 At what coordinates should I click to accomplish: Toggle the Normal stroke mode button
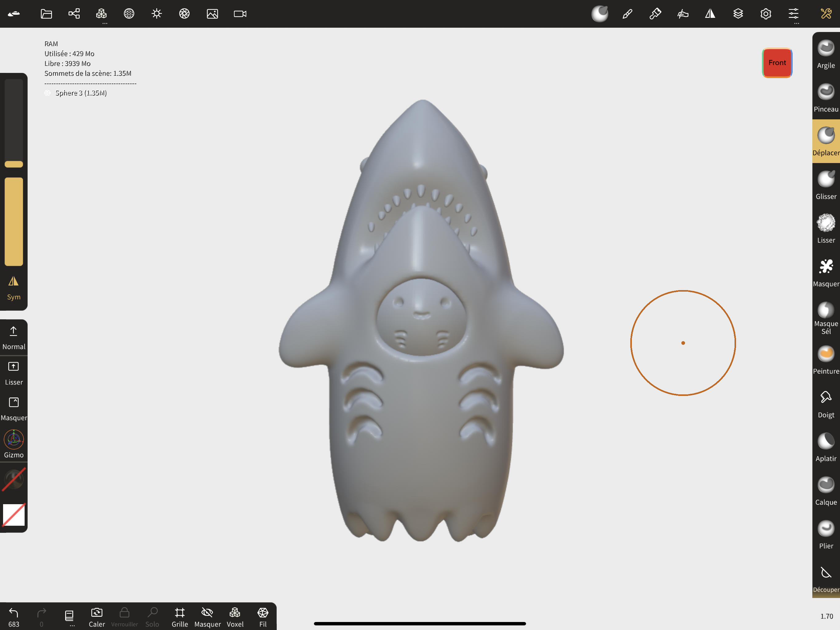[x=14, y=338]
